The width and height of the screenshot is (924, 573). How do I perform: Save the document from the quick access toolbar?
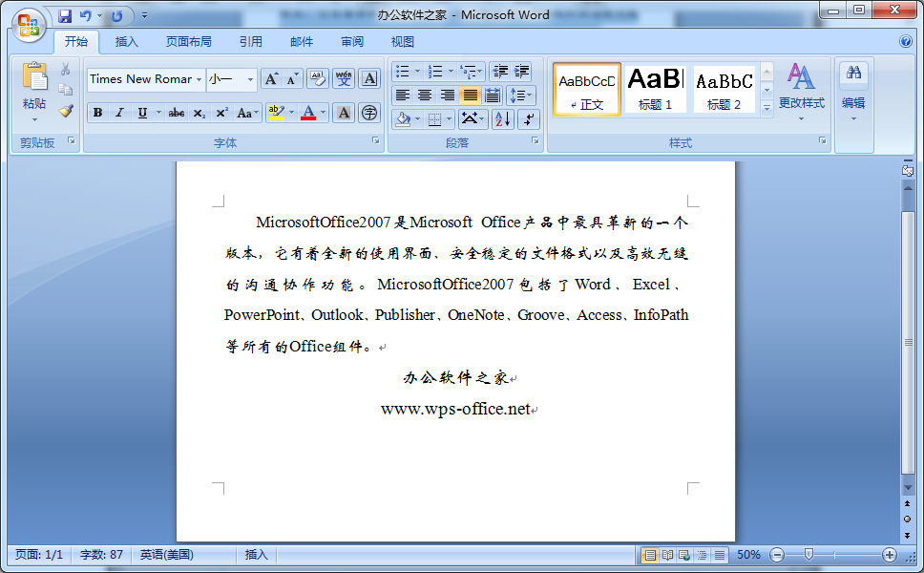(x=65, y=16)
